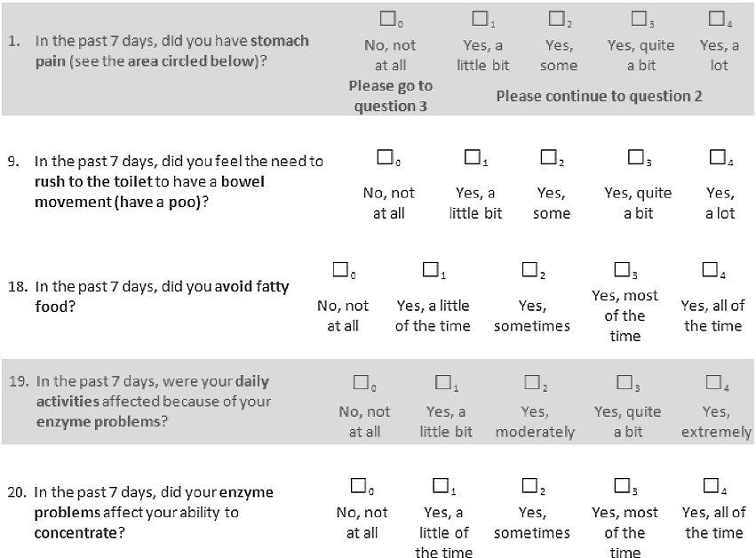The image size is (756, 558).
Task: Tick 'Yes, sometimes' for avoiding fatty food
Action: (529, 269)
